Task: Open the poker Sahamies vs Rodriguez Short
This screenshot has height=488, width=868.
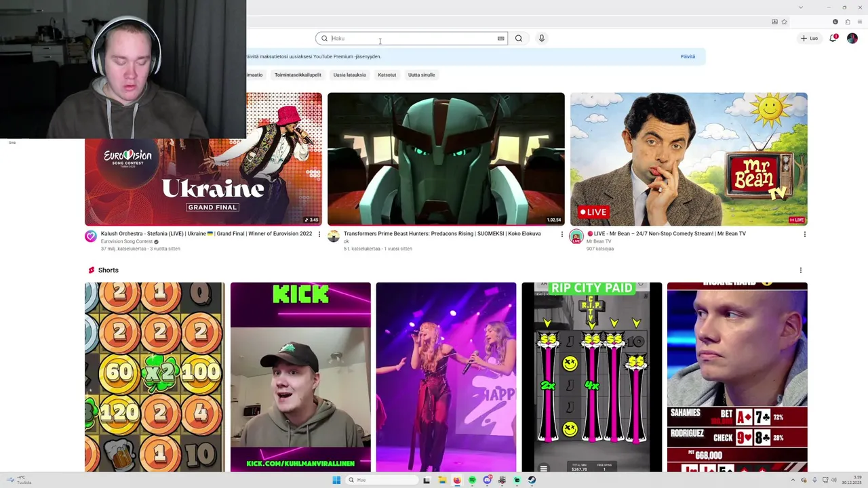Action: (x=737, y=377)
